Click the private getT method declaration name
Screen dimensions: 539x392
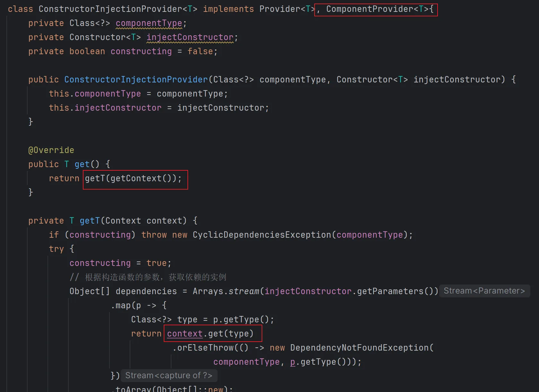[x=90, y=221]
